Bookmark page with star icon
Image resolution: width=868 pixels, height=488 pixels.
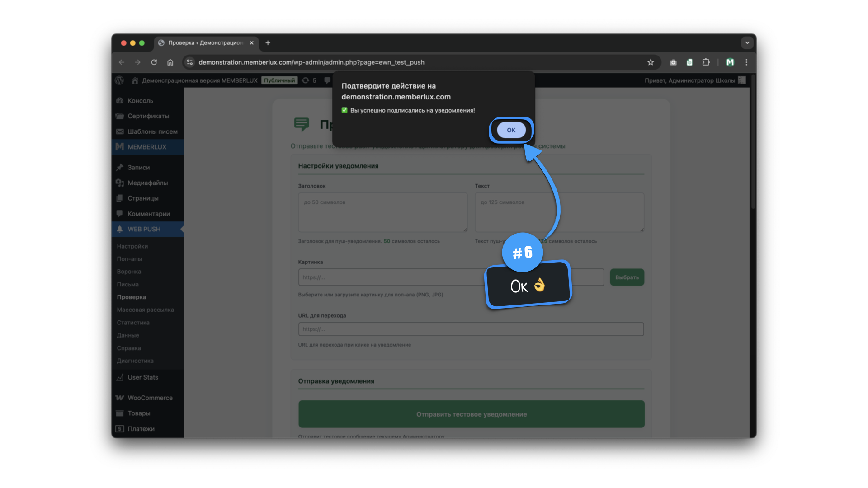click(x=651, y=62)
